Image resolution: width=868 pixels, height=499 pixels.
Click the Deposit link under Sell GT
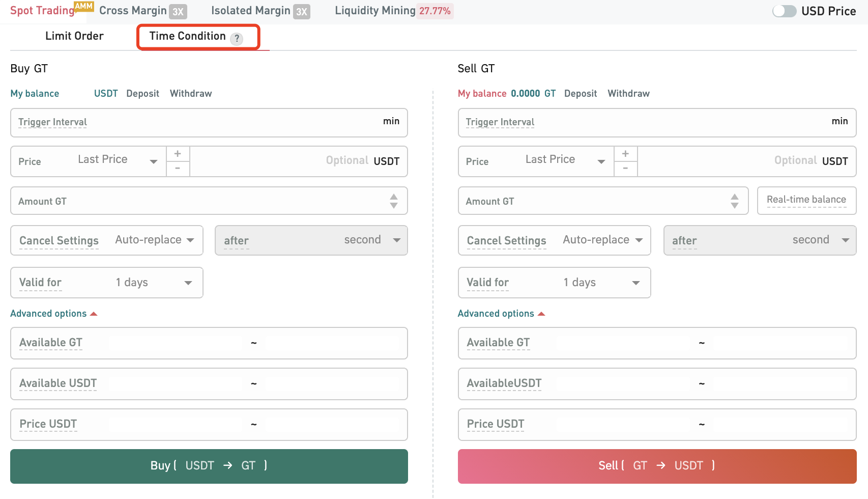click(580, 94)
